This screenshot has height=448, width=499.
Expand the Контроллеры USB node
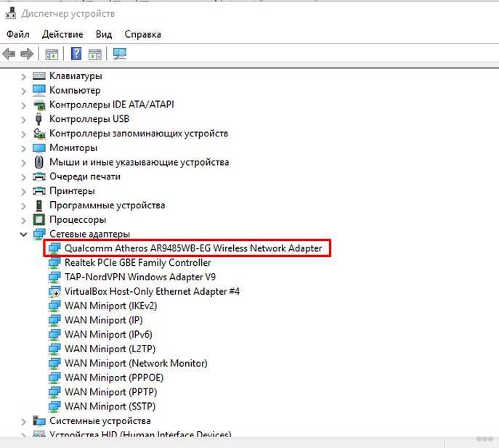pyautogui.click(x=23, y=120)
